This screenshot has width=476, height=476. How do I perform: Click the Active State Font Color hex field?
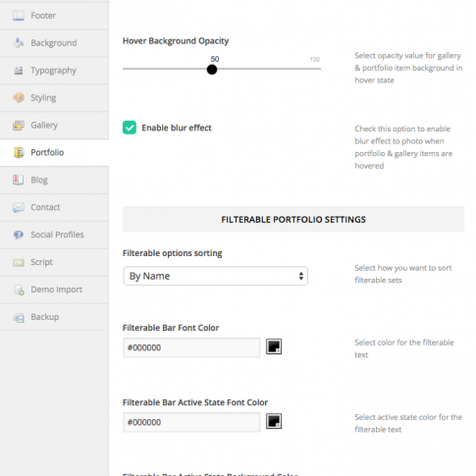(191, 422)
